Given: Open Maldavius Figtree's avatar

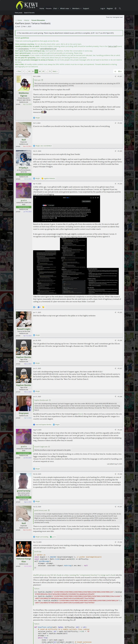Looking at the screenshot, I should tap(24, 83).
